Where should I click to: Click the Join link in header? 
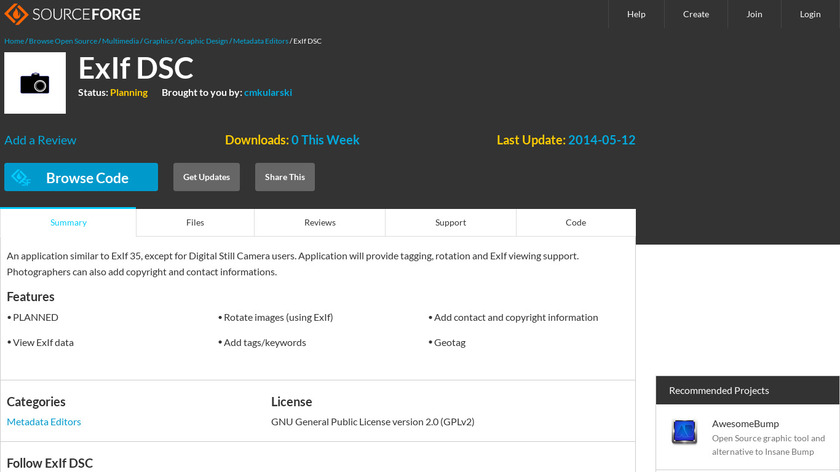754,14
